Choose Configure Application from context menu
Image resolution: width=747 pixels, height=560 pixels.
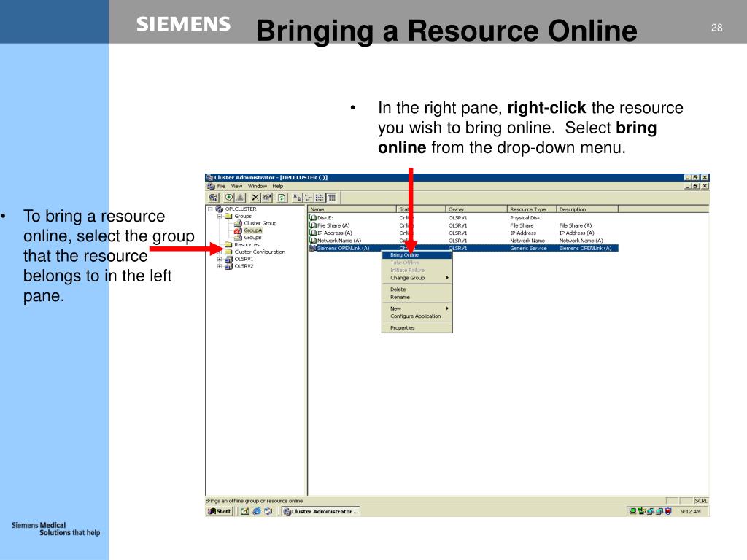[417, 316]
